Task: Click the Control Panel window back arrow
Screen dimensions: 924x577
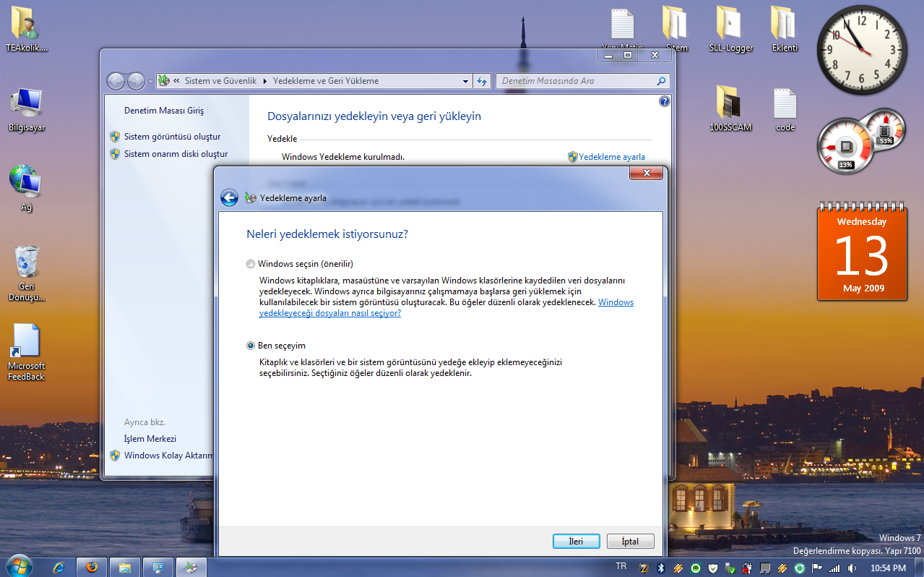Action: pos(116,81)
